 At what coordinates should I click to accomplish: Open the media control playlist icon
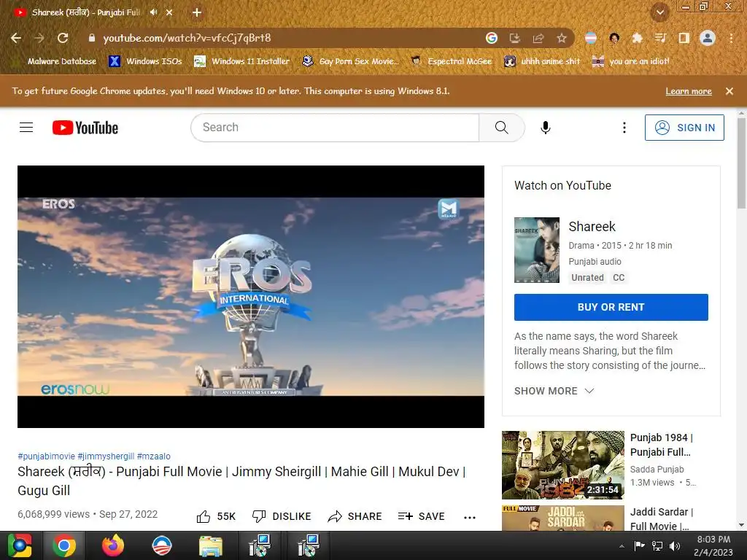click(660, 38)
